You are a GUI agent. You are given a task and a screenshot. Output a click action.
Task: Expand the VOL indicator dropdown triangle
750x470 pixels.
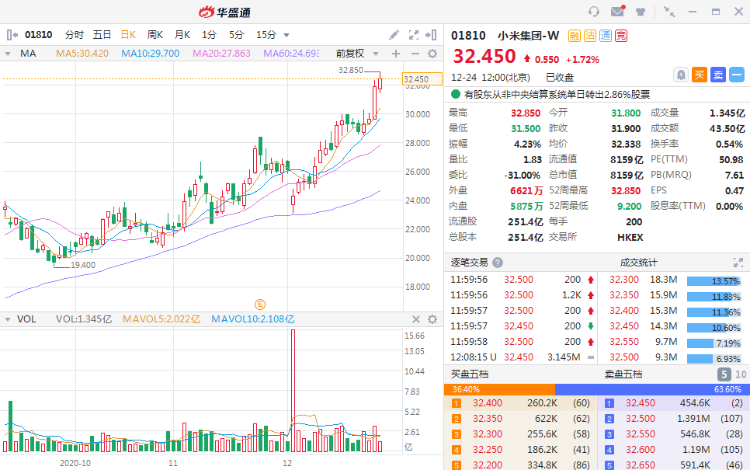(8, 319)
